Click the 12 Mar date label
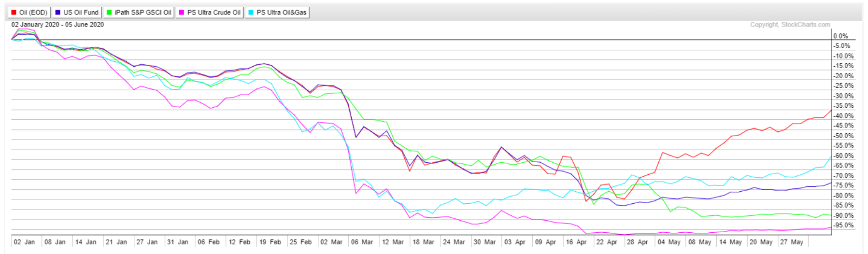The height and width of the screenshot is (254, 868). [x=393, y=242]
